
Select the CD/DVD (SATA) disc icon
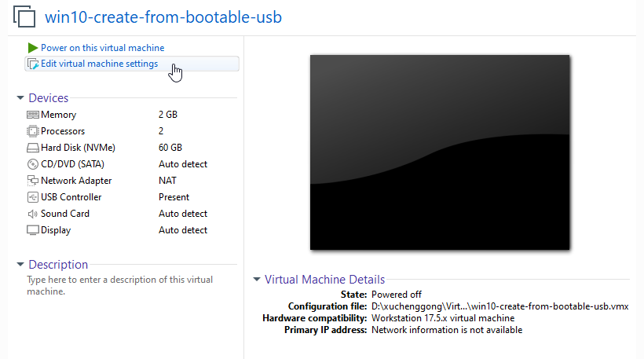[x=33, y=164]
